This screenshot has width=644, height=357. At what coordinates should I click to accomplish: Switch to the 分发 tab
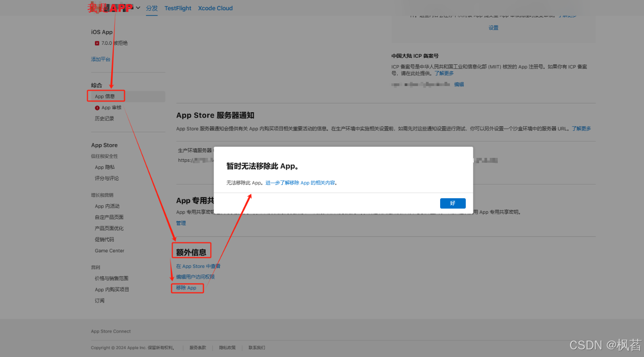[x=152, y=8]
